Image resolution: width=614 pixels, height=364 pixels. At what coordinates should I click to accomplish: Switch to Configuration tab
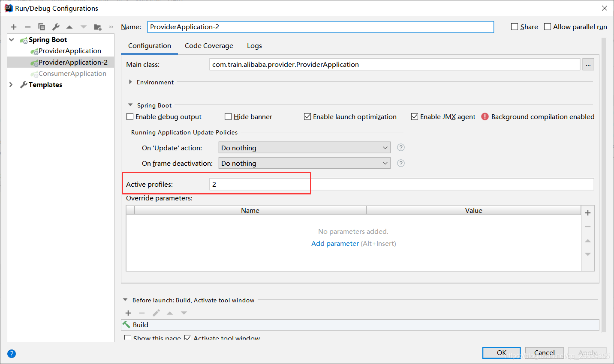150,46
